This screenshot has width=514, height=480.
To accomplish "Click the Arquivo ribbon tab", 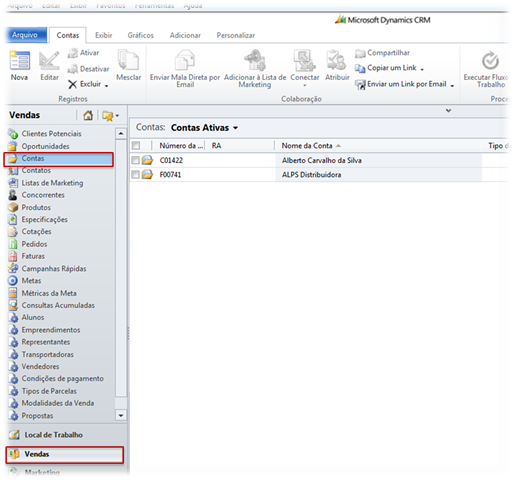I will coord(26,35).
